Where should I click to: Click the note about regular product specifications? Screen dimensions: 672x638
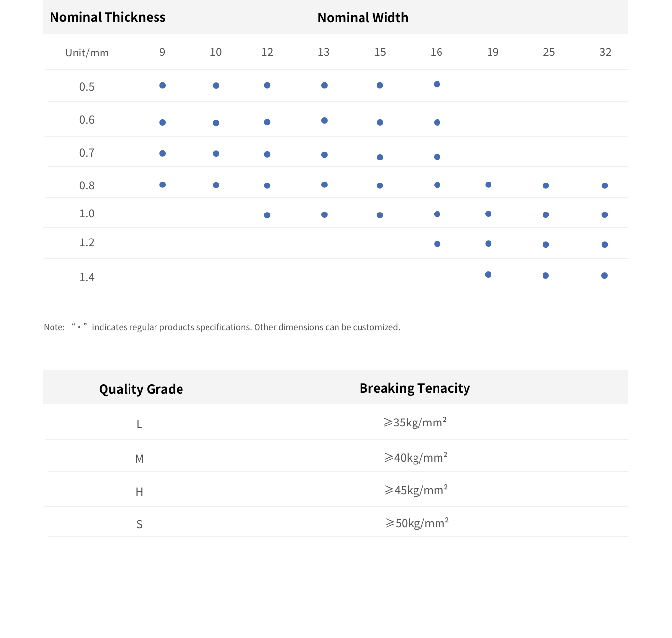tap(222, 327)
